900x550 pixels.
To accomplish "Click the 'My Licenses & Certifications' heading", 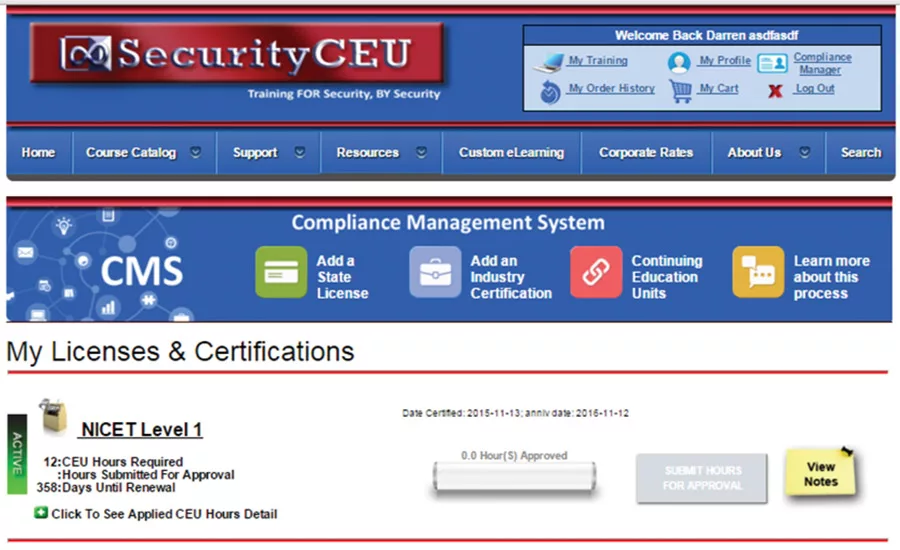I will (x=180, y=351).
